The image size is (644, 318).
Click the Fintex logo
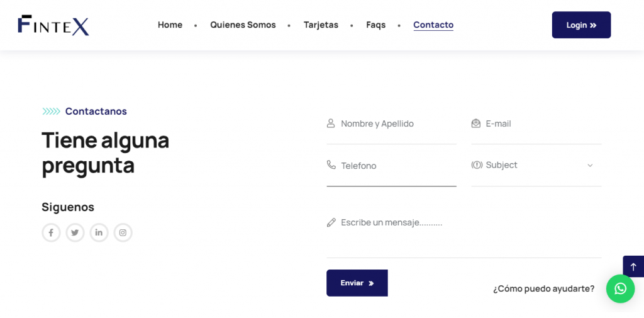coord(53,25)
